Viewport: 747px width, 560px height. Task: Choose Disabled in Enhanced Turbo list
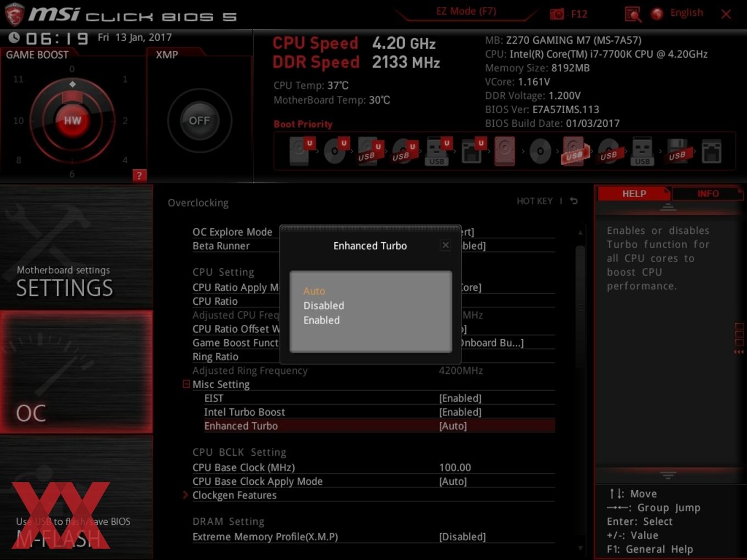(x=324, y=305)
